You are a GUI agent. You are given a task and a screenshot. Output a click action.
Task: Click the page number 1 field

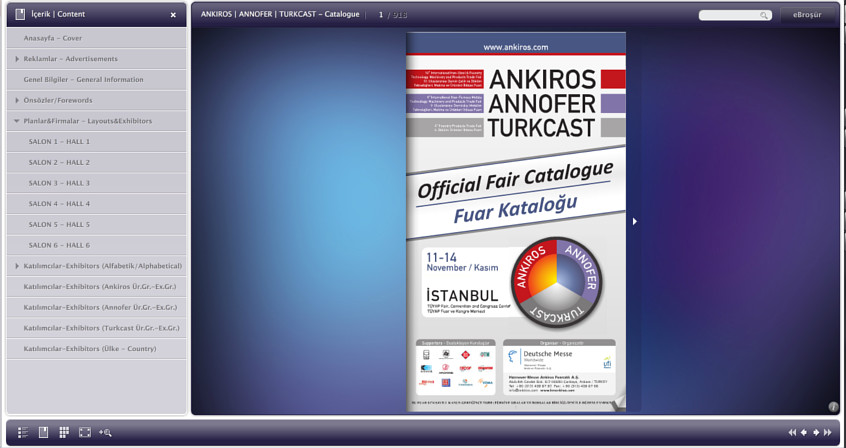pyautogui.click(x=381, y=15)
